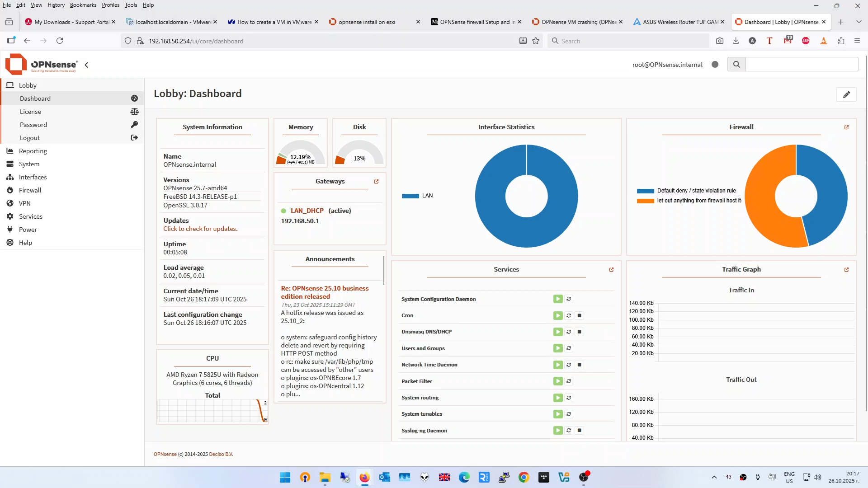The width and height of the screenshot is (868, 488).
Task: Expand the Firewall sidebar menu
Action: tap(30, 190)
